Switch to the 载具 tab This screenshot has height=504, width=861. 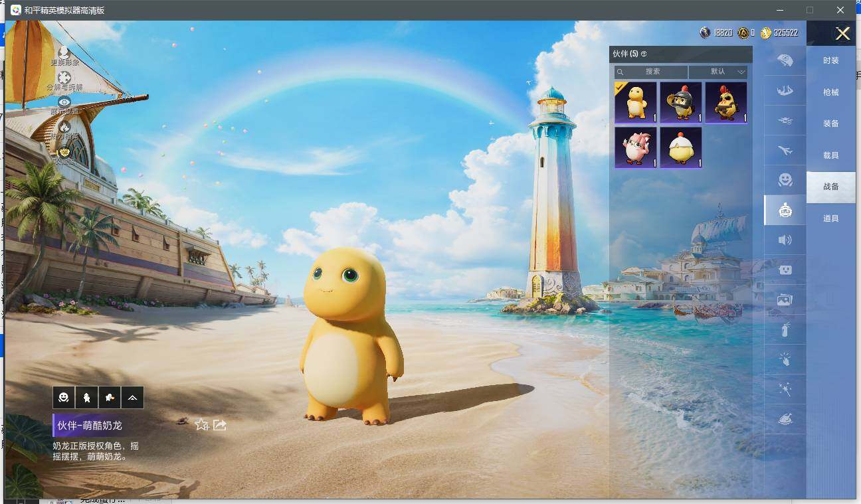831,155
